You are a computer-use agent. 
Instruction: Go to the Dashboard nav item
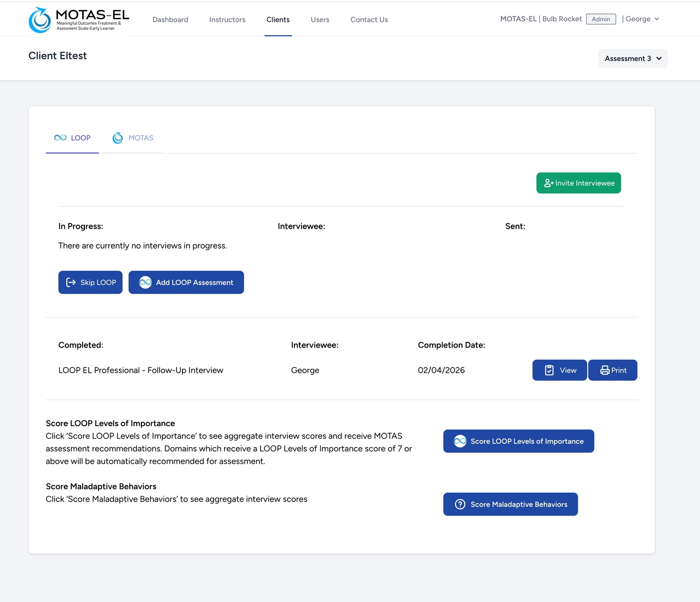pyautogui.click(x=170, y=20)
